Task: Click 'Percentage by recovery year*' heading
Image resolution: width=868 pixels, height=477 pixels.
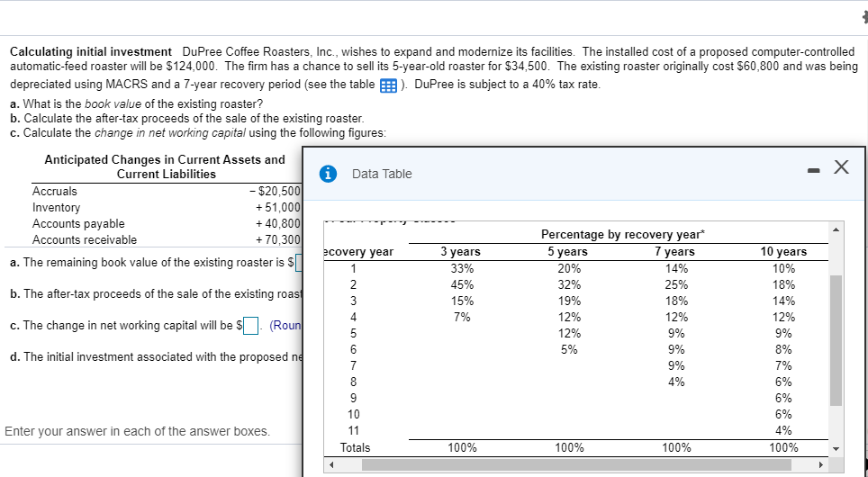Action: tap(623, 235)
